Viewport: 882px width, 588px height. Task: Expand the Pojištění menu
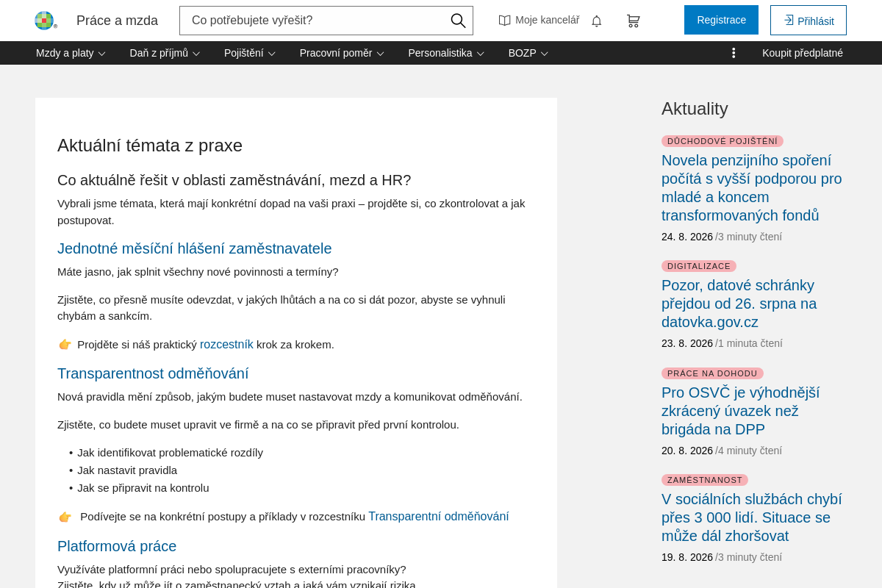pyautogui.click(x=250, y=53)
